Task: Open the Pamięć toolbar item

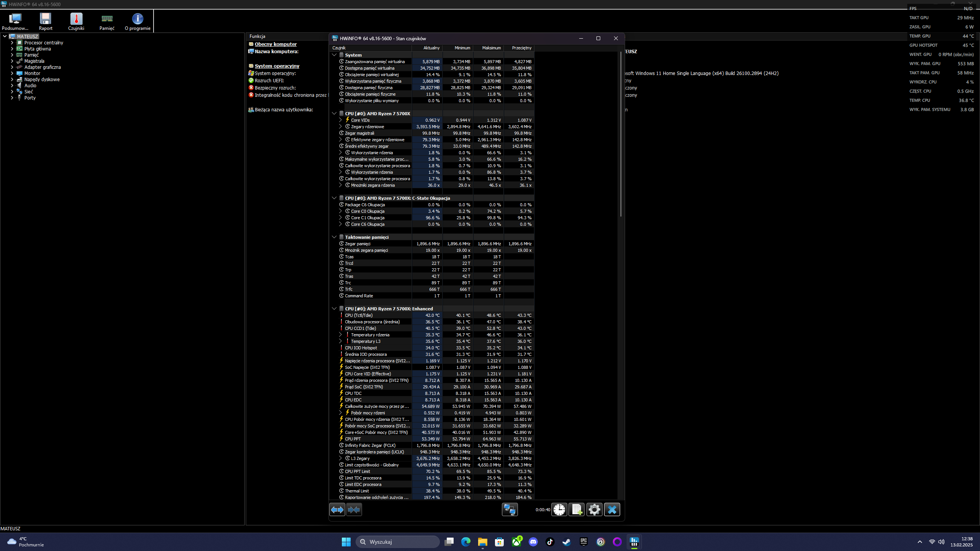Action: 107,21
